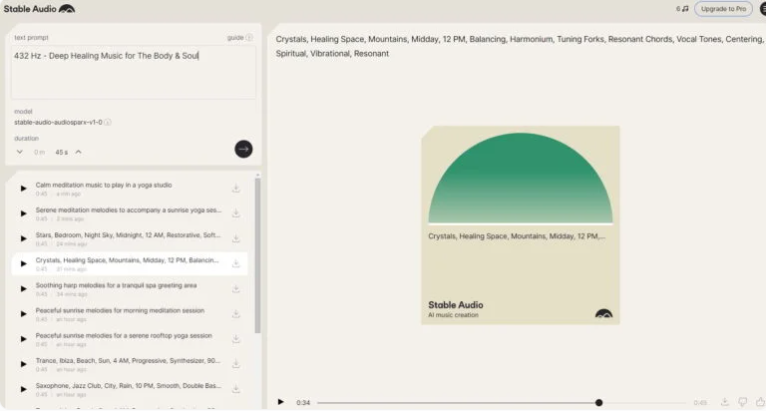
Task: Play the main player track
Action: (x=280, y=402)
